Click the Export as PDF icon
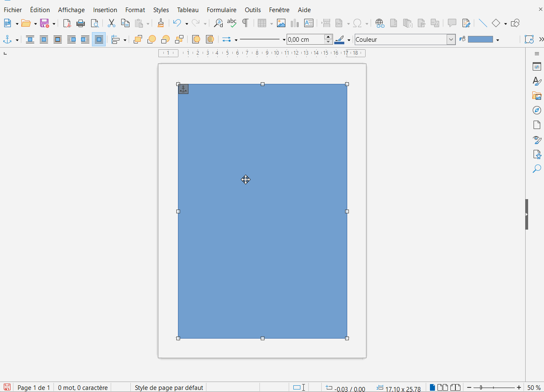This screenshot has height=392, width=544. 67,23
